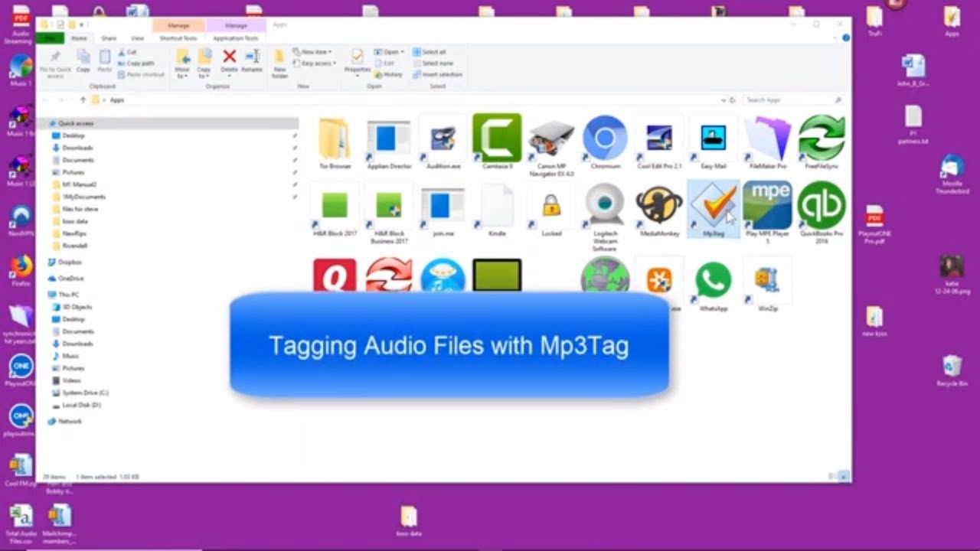Image resolution: width=980 pixels, height=551 pixels.
Task: Select the MediaMonkey shortcut
Action: pos(659,209)
